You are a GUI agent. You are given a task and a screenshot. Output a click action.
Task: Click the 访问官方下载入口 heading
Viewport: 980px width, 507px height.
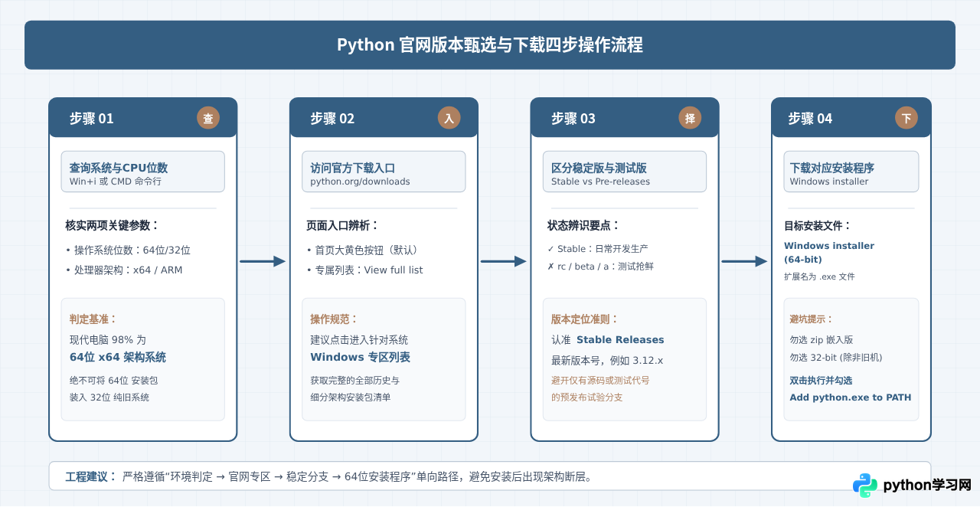click(353, 168)
